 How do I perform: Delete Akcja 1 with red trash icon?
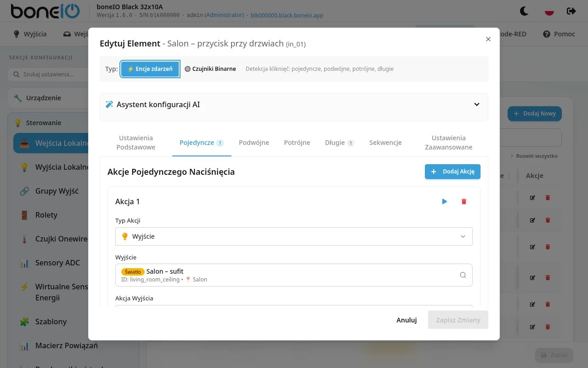464,201
